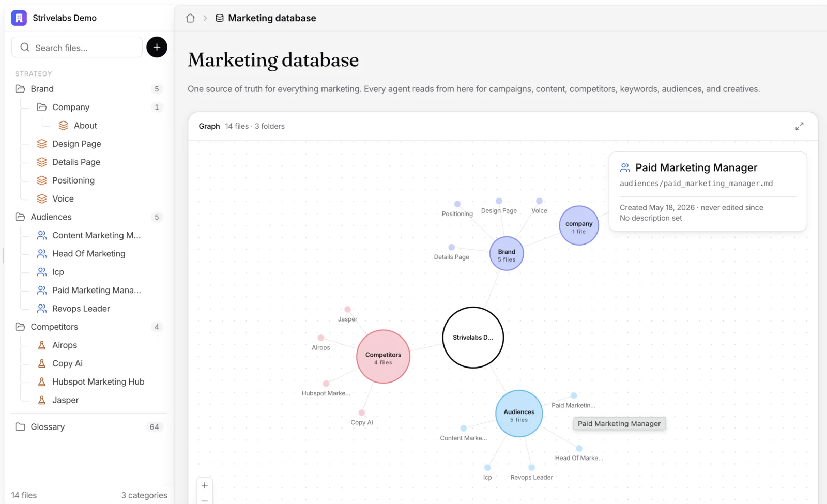Select the company node in the graph
The height and width of the screenshot is (504, 827).
(x=579, y=225)
